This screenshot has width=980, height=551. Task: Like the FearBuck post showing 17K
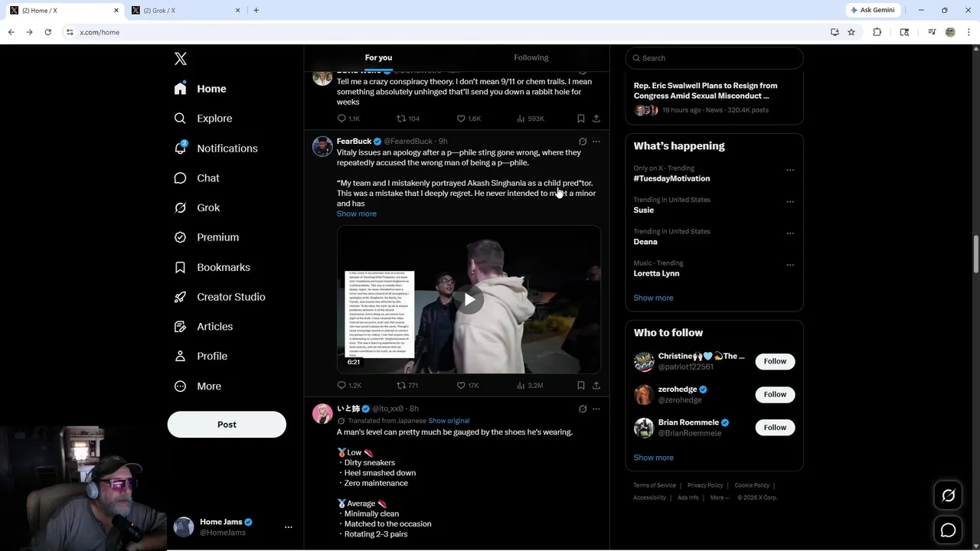pos(468,386)
